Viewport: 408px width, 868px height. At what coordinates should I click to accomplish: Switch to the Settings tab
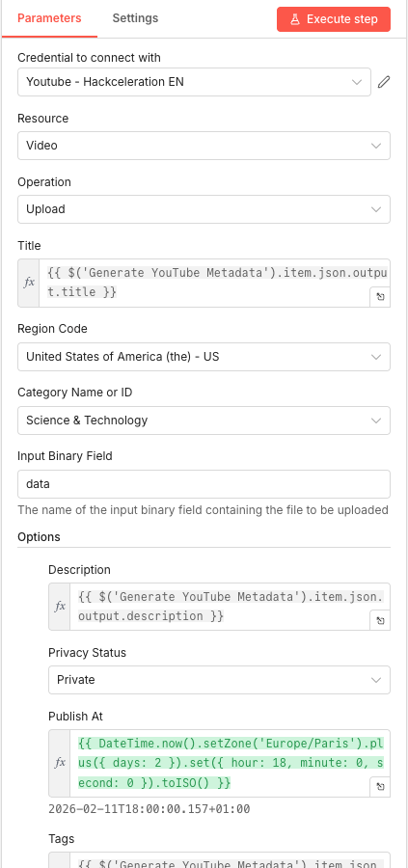pyautogui.click(x=135, y=18)
